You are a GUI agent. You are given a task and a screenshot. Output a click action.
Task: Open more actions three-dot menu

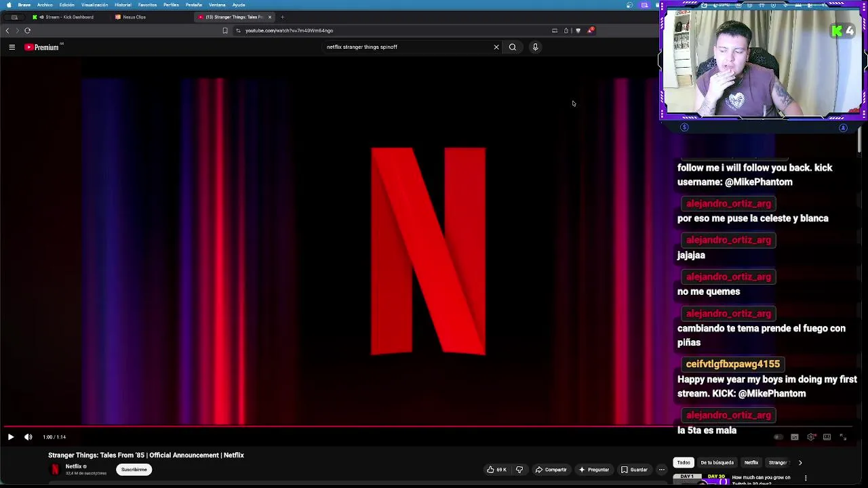coord(662,470)
